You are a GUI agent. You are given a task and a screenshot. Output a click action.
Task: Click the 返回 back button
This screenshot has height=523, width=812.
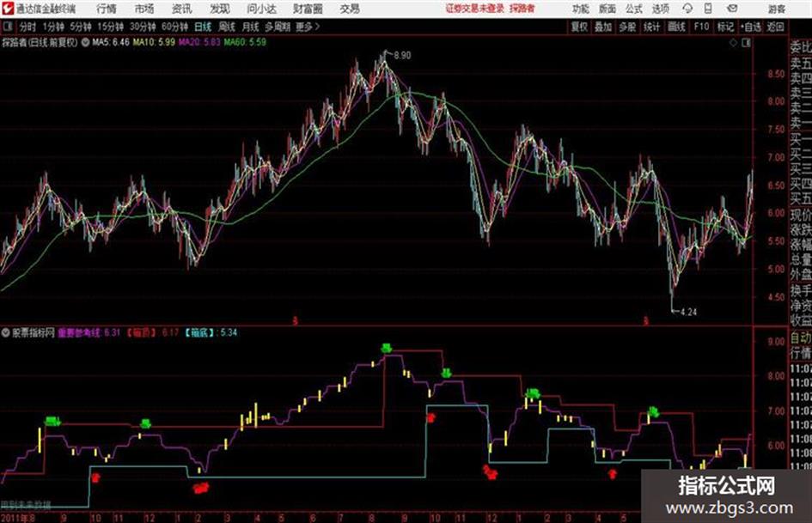coord(775,27)
